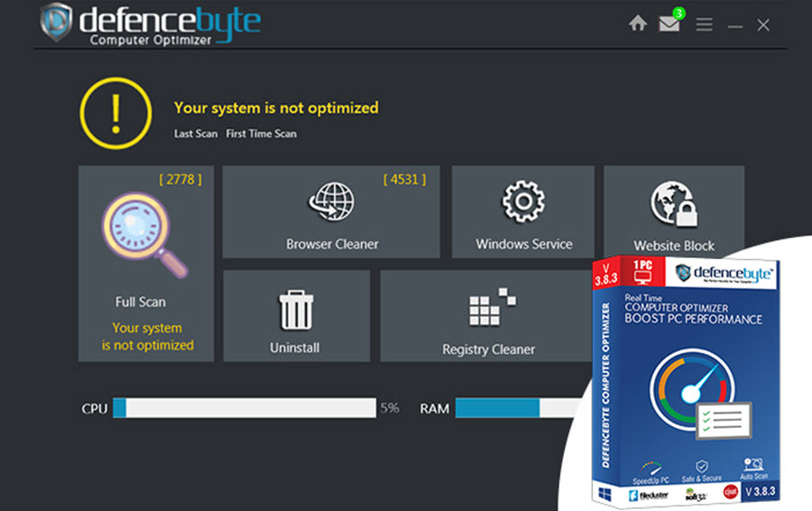Click the Windows logo on product box

(x=604, y=494)
